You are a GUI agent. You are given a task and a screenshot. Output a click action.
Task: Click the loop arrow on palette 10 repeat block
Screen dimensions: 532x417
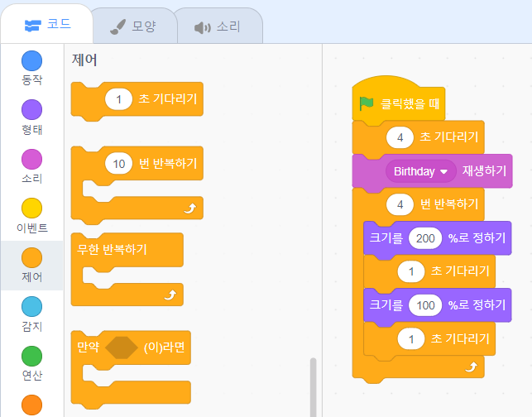pos(190,208)
